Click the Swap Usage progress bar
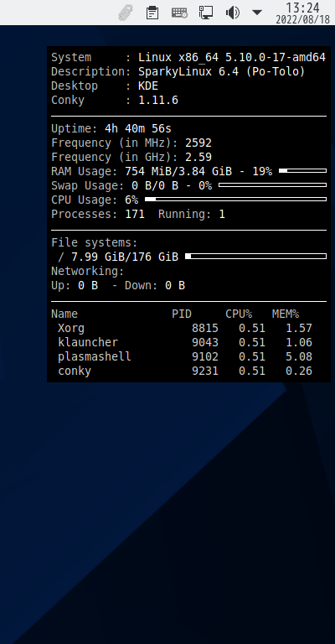This screenshot has width=335, height=644. 273,184
